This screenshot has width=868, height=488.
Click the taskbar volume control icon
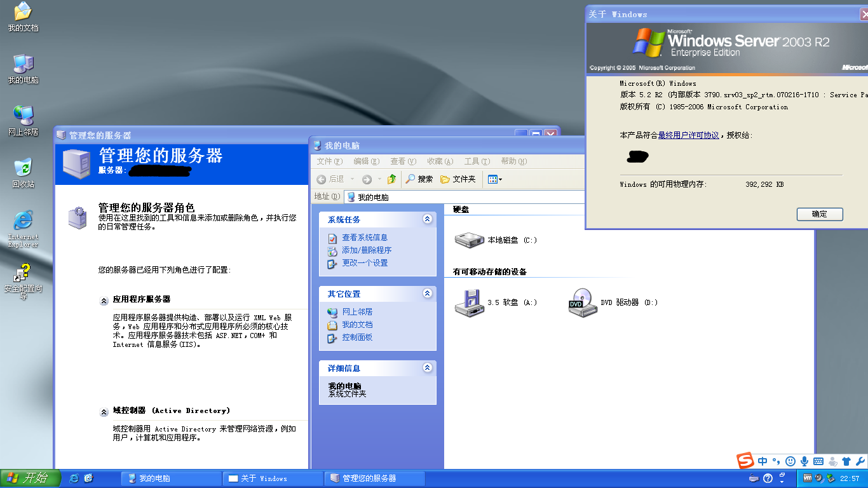tap(818, 478)
